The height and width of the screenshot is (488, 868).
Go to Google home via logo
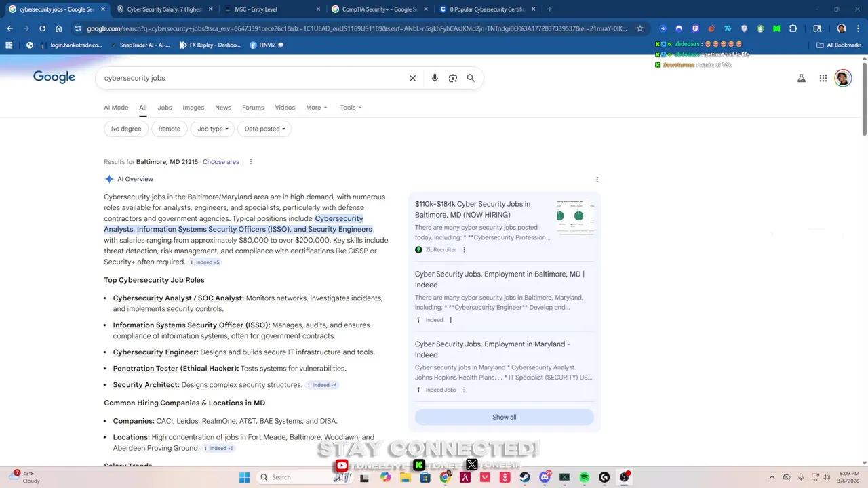[54, 77]
